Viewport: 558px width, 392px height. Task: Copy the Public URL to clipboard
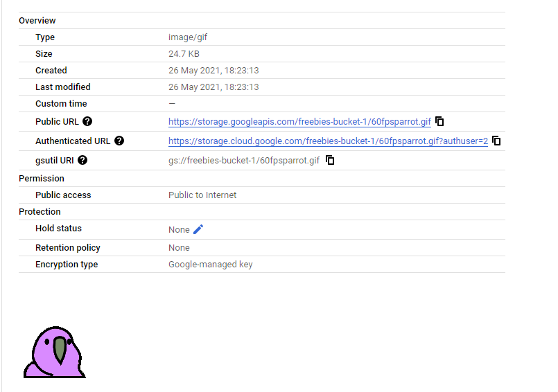click(439, 121)
